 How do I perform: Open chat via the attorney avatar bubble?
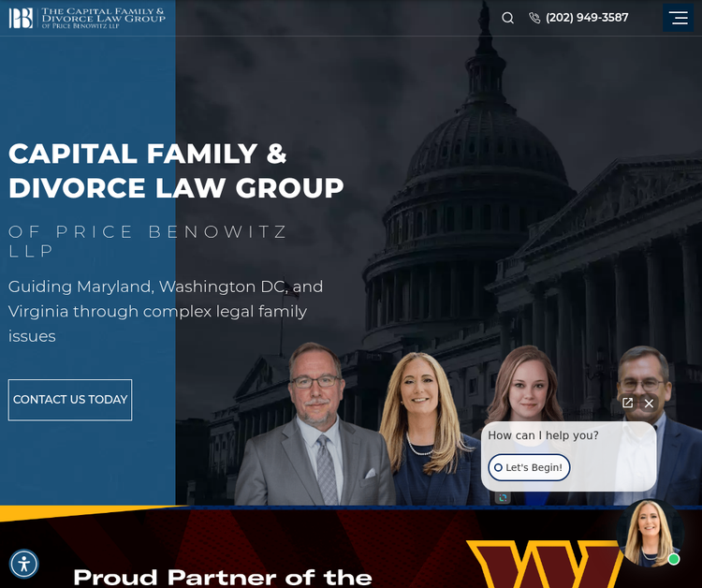click(x=651, y=532)
